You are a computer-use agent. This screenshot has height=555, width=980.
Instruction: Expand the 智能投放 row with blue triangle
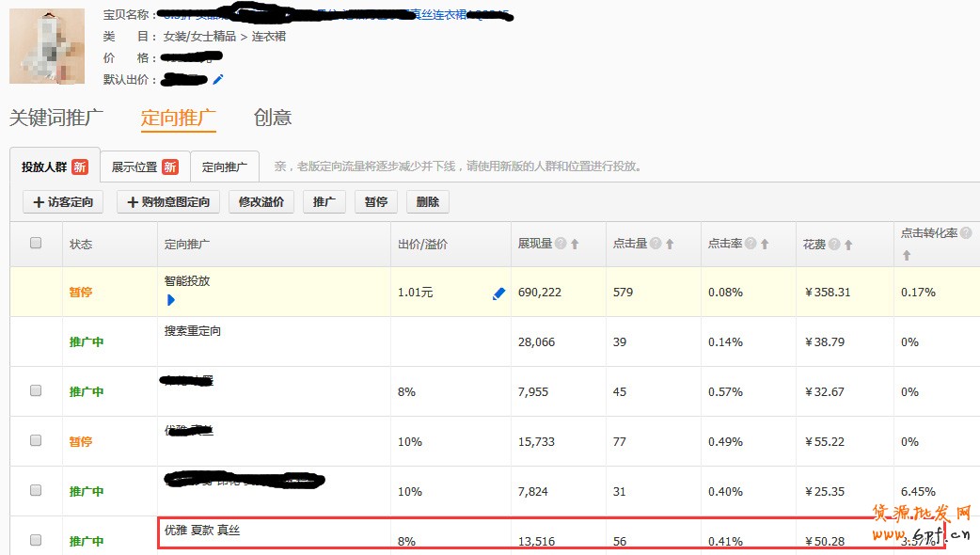coord(171,300)
